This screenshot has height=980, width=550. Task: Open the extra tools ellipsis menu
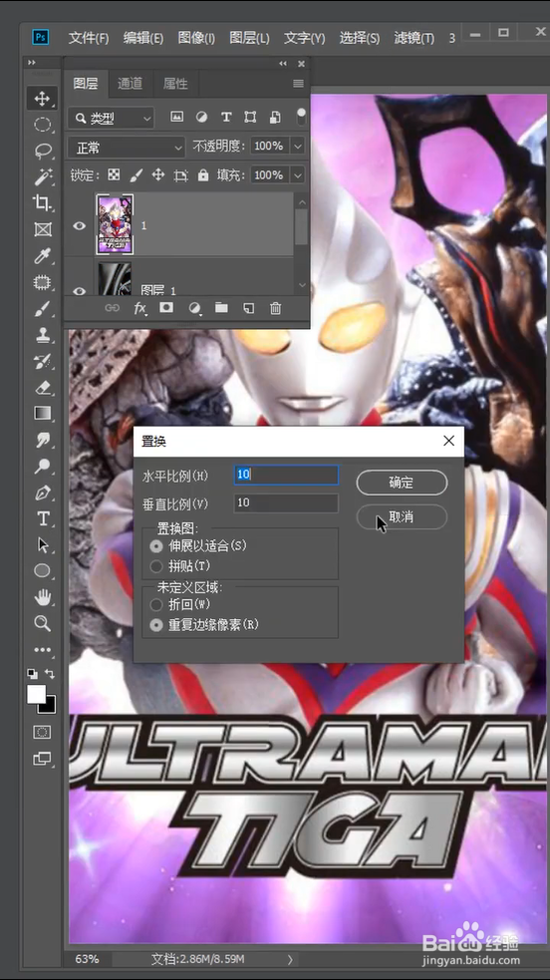pyautogui.click(x=43, y=650)
